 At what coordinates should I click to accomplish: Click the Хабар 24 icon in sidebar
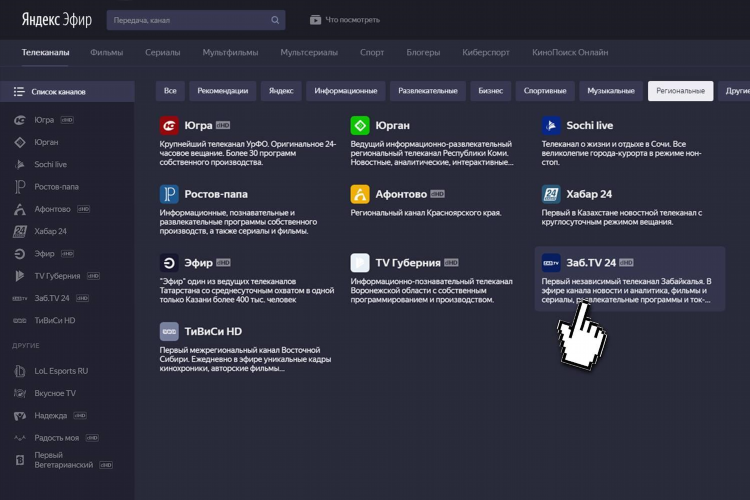20,232
